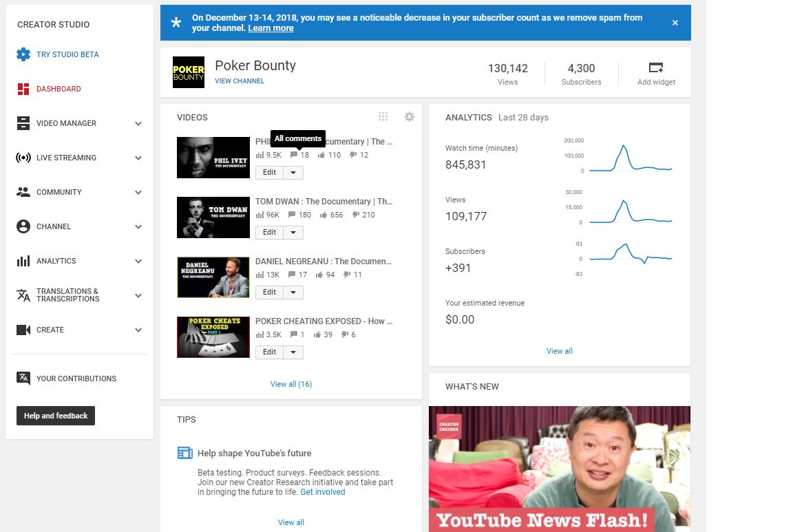The image size is (793, 532).
Task: Open Edit dropdown arrow for Daniel Negreanu video
Action: coord(293,292)
